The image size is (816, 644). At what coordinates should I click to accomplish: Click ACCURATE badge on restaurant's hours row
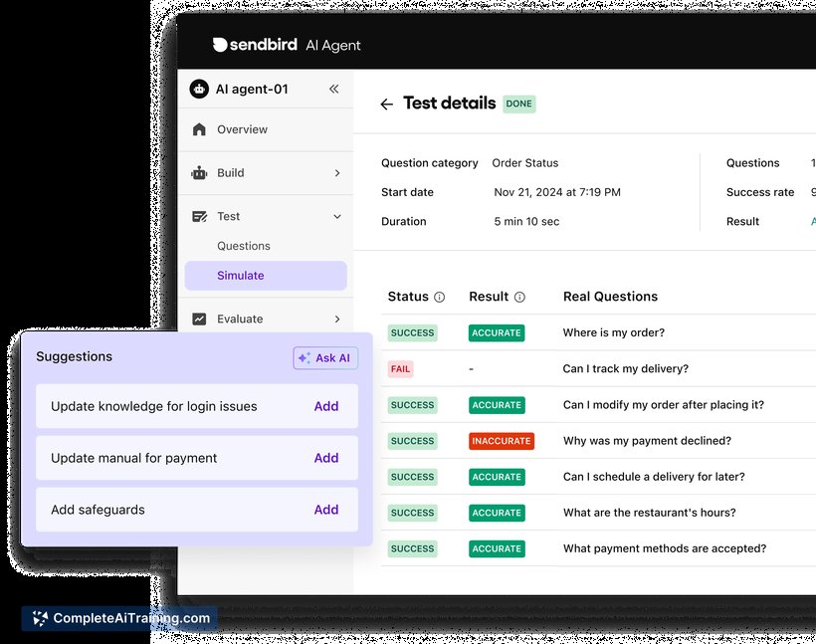click(497, 513)
